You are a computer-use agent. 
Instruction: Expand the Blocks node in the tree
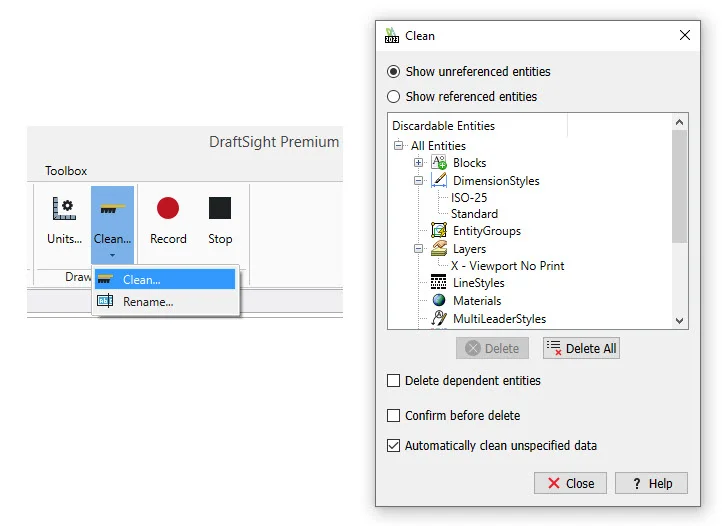(418, 163)
